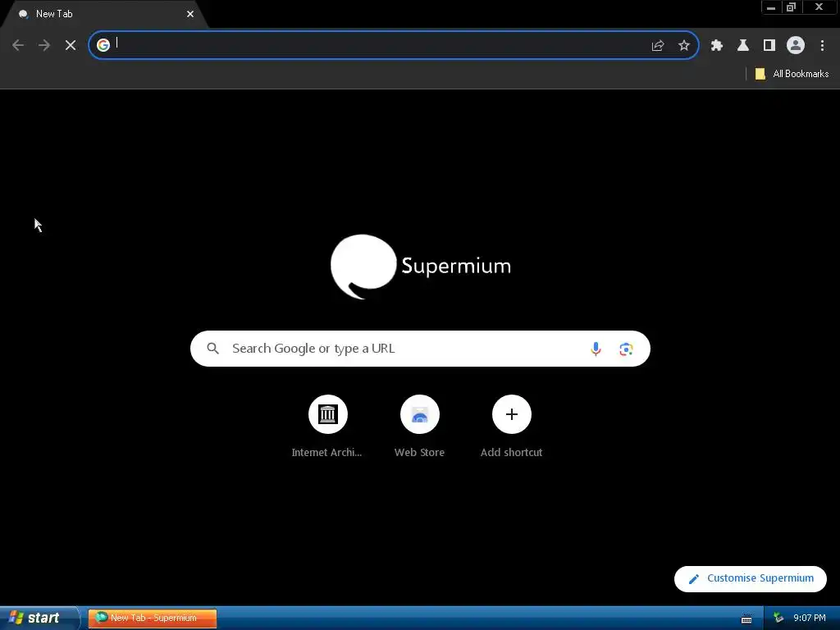Open the three-dot browser menu
840x630 pixels.
[x=822, y=46]
